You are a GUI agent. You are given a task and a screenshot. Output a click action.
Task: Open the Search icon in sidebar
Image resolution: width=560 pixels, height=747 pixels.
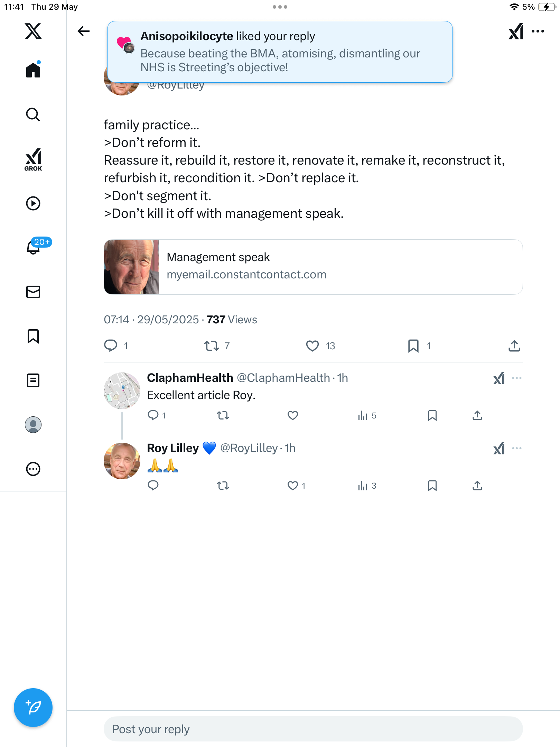[x=33, y=114]
